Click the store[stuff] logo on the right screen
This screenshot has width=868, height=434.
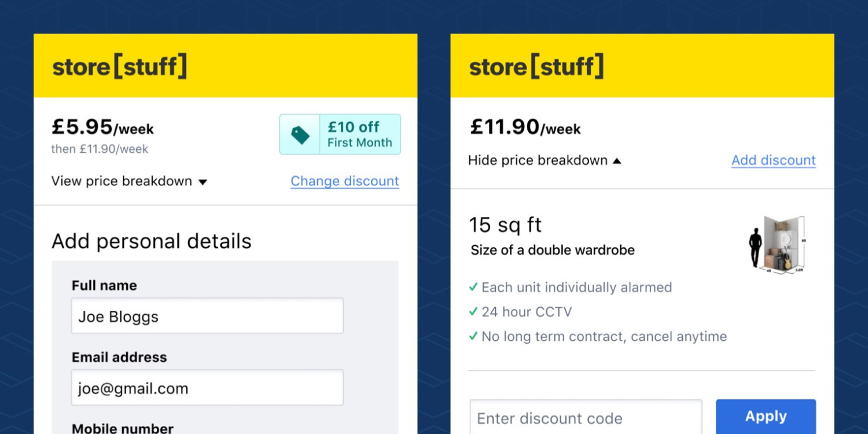[x=535, y=65]
